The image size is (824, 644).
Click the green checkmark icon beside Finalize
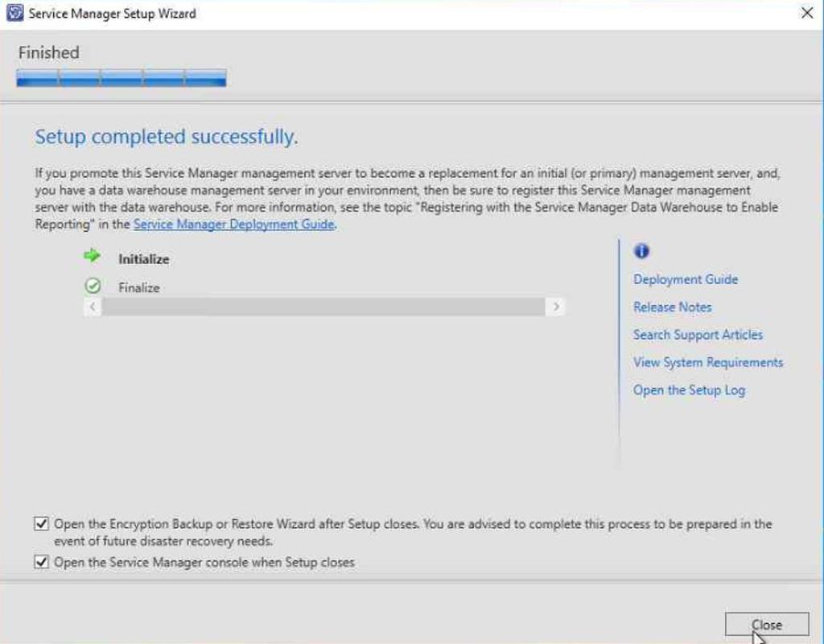(93, 286)
